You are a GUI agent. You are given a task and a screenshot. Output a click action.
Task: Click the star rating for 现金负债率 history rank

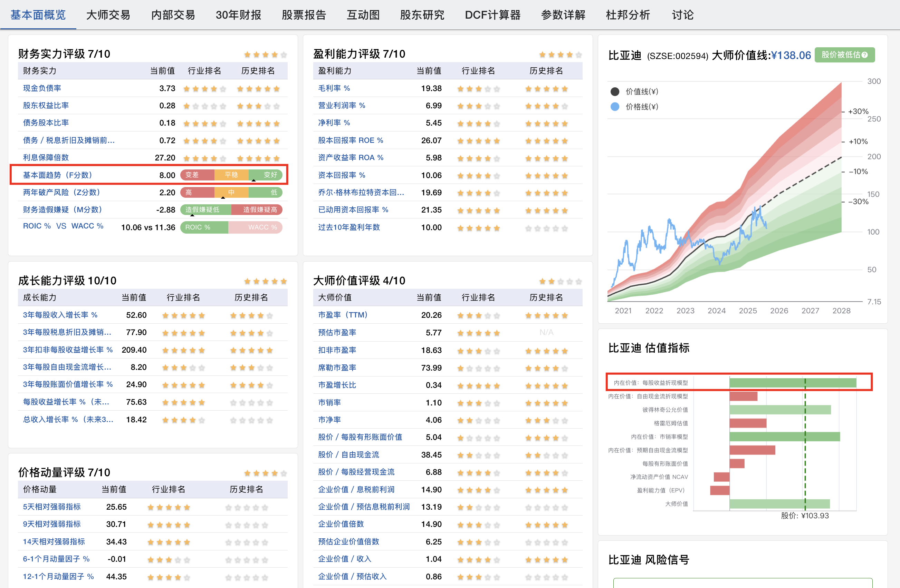point(258,88)
